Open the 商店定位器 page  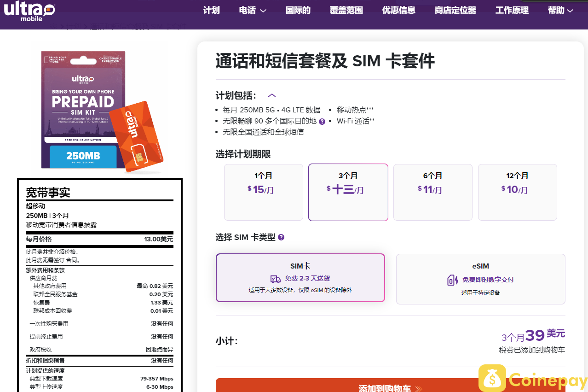[455, 10]
